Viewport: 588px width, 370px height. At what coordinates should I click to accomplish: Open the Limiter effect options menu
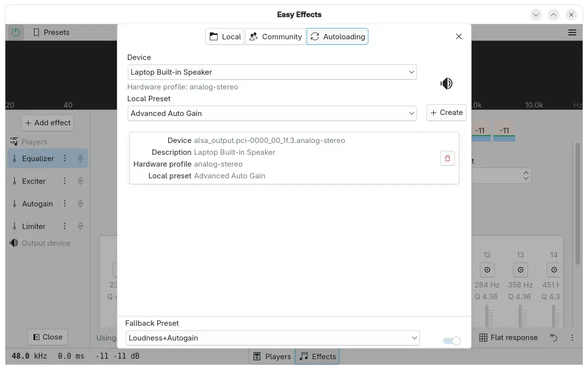click(x=65, y=226)
